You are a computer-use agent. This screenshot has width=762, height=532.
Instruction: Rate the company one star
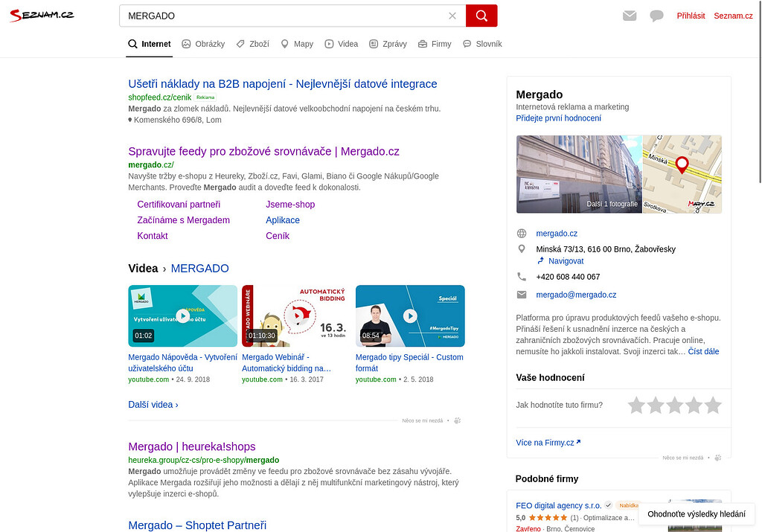(x=636, y=406)
